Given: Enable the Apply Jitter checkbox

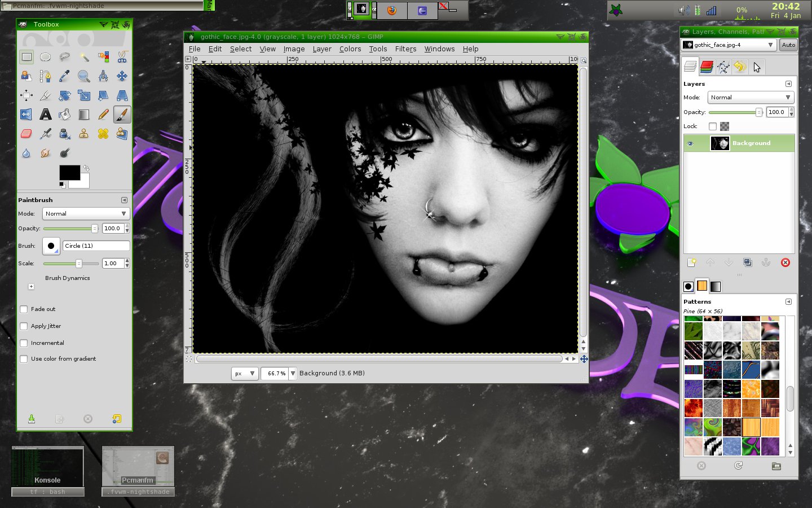Looking at the screenshot, I should pyautogui.click(x=24, y=326).
